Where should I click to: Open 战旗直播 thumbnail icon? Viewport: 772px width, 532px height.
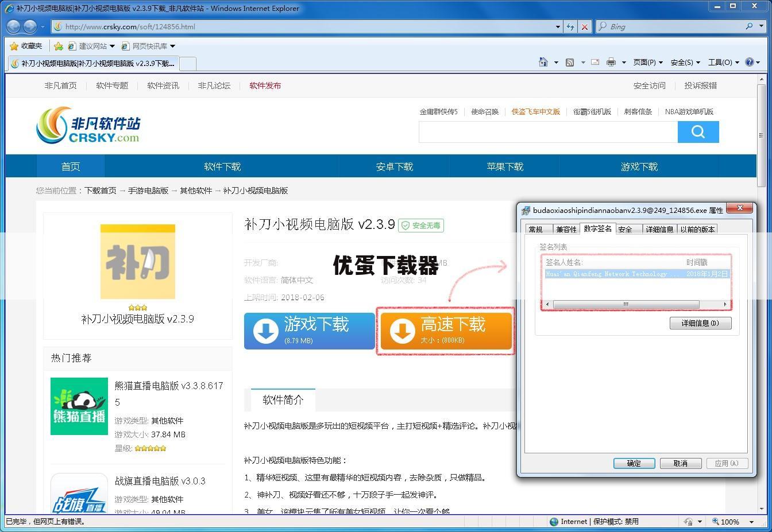(79, 494)
